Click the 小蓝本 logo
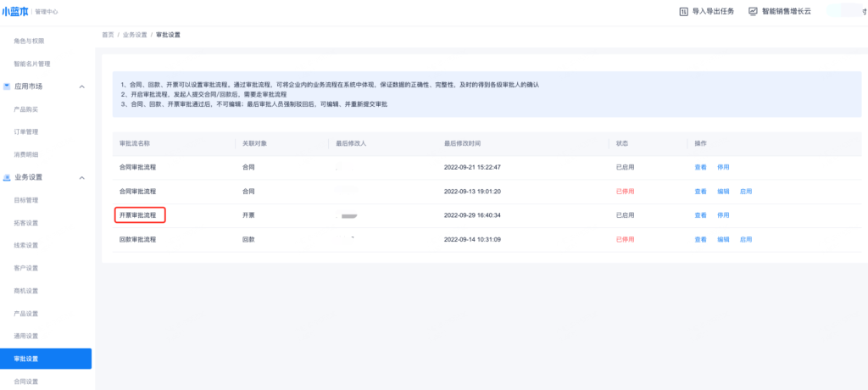868x390 pixels. [x=15, y=11]
